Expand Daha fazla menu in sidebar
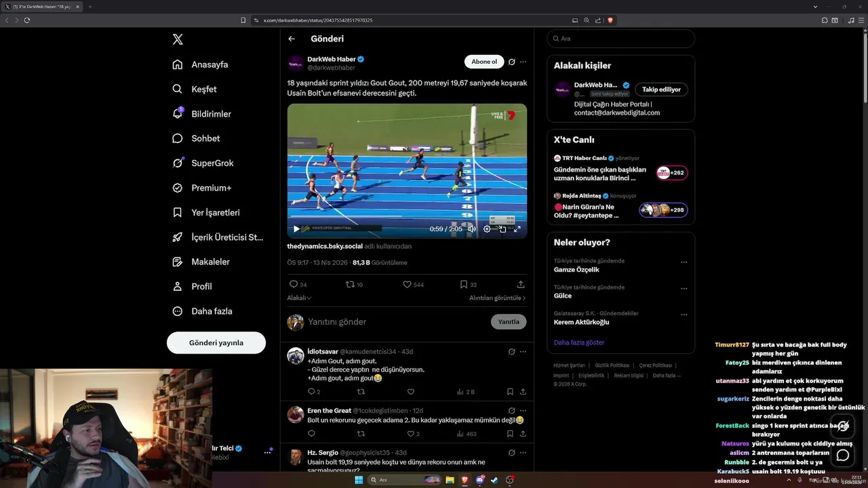Image resolution: width=868 pixels, height=488 pixels. pyautogui.click(x=202, y=311)
